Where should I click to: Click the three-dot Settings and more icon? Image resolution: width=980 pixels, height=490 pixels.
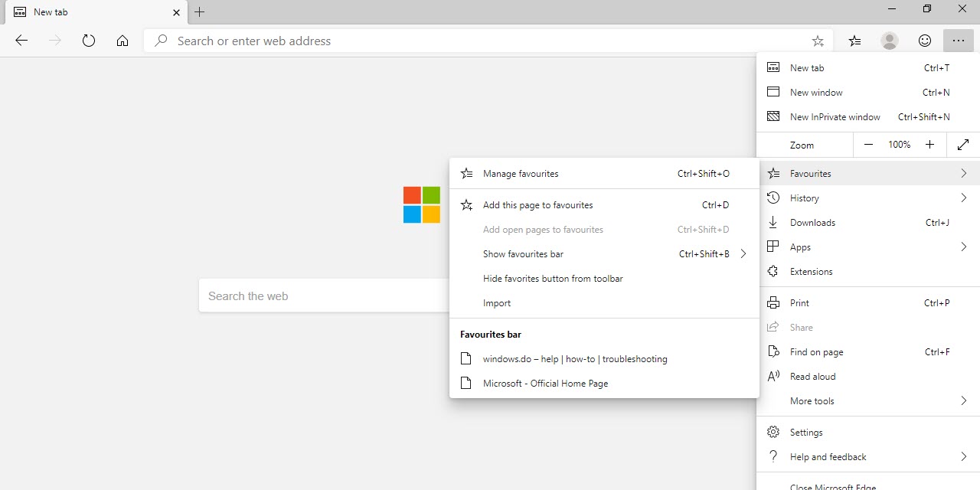[959, 41]
